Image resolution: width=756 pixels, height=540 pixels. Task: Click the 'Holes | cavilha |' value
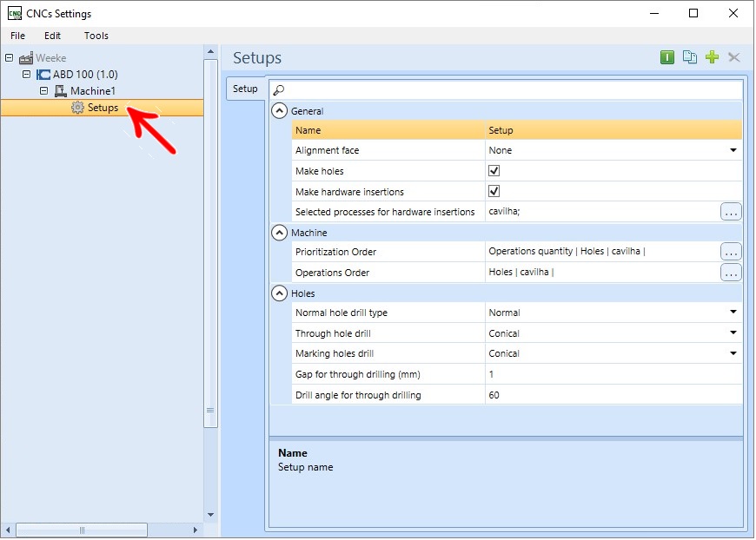pyautogui.click(x=521, y=272)
